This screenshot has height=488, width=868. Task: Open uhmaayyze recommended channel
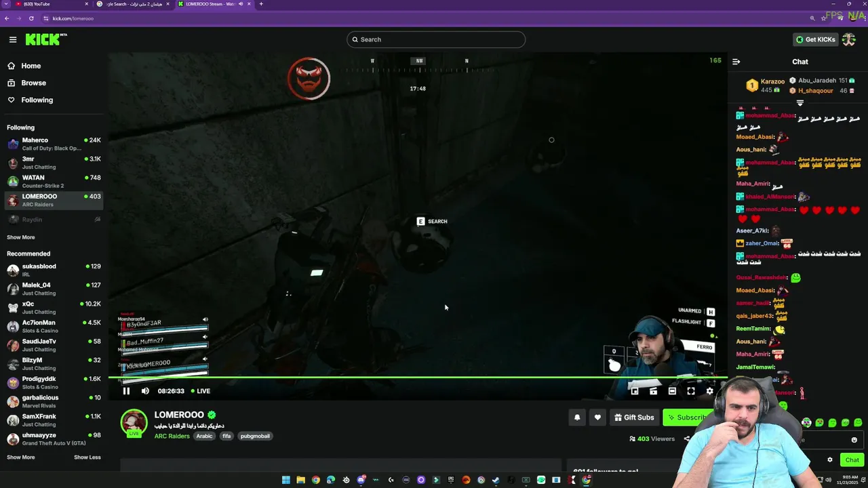click(x=54, y=439)
